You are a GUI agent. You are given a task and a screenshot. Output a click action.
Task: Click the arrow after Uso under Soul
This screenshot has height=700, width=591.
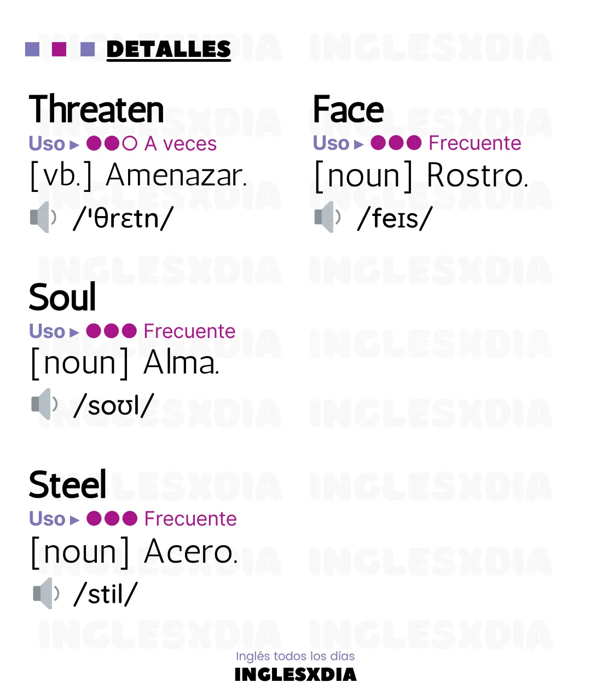tap(75, 332)
